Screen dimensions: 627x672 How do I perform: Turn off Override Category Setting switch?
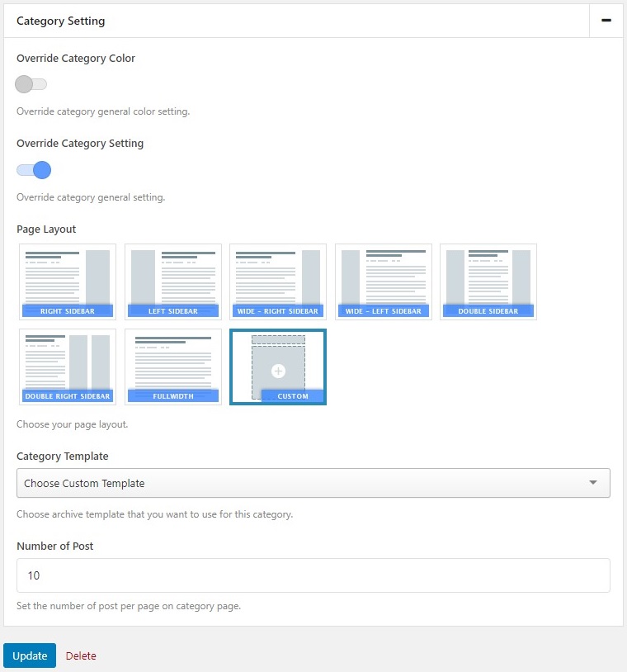(34, 170)
